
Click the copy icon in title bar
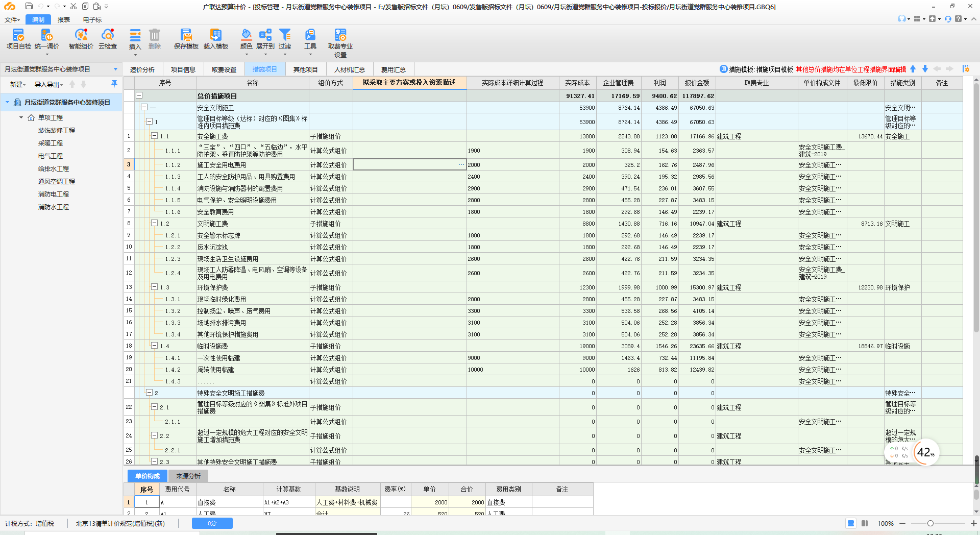pyautogui.click(x=85, y=6)
